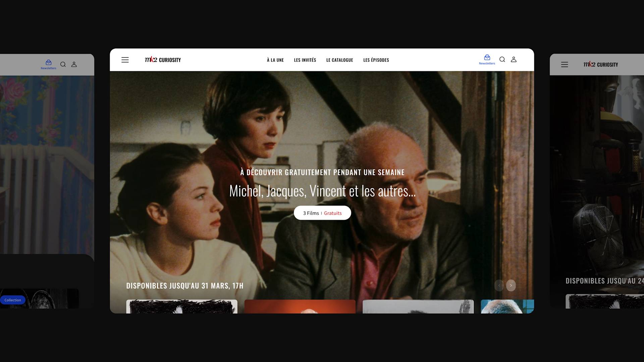Click mk2 Curiosity logo in right panel
644x362 pixels.
(600, 65)
